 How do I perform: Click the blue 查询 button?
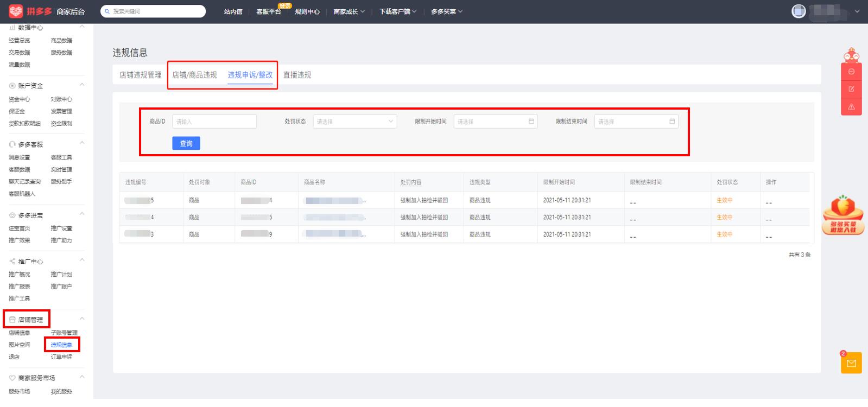click(x=186, y=143)
